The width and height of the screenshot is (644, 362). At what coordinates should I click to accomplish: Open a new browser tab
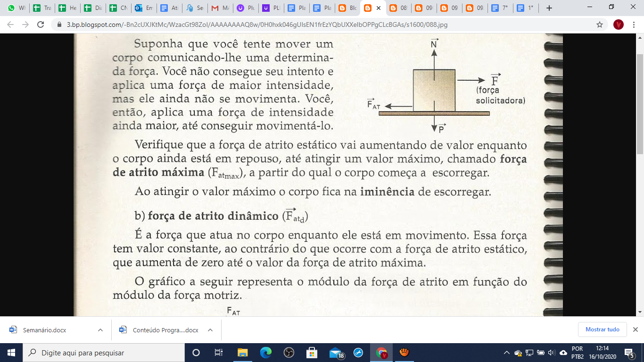coord(549,8)
